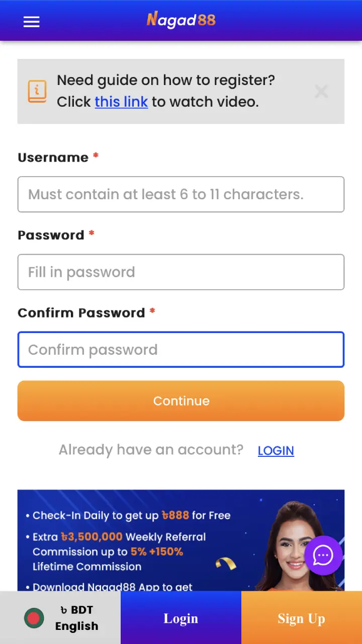Click the info icon in the guide banner
Screen dimensions: 362x644
pyautogui.click(x=37, y=92)
